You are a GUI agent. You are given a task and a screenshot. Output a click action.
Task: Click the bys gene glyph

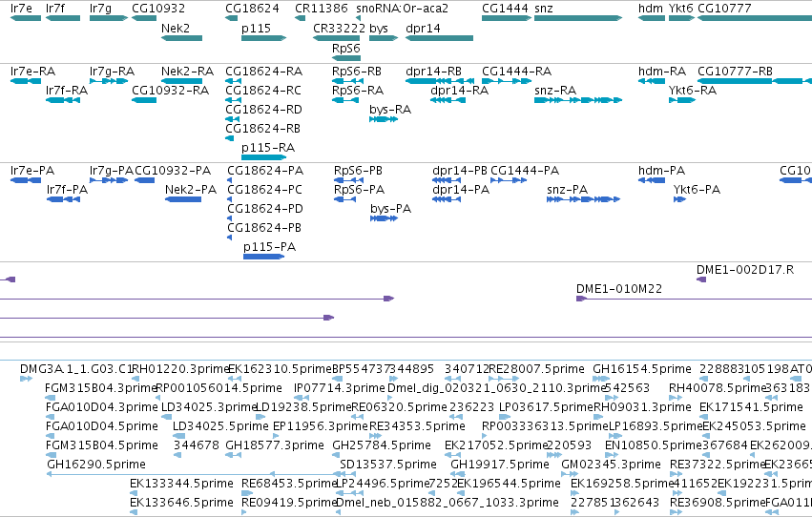pos(384,38)
